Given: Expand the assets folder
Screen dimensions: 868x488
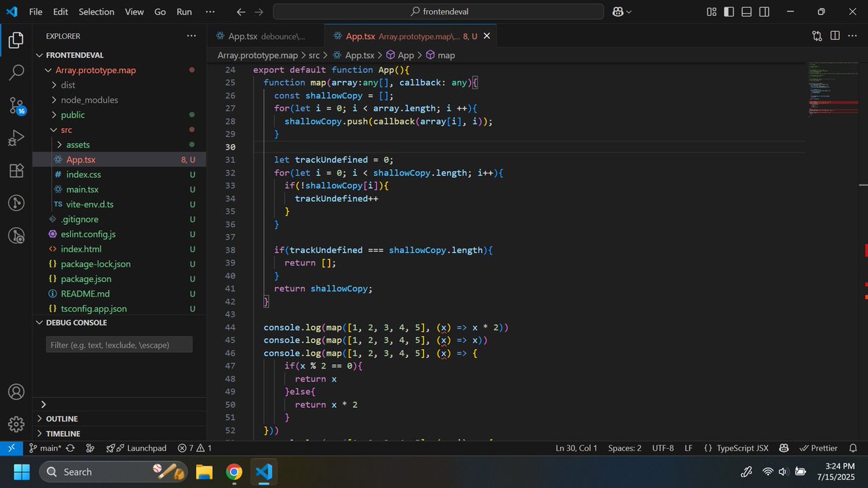Looking at the screenshot, I should point(60,145).
